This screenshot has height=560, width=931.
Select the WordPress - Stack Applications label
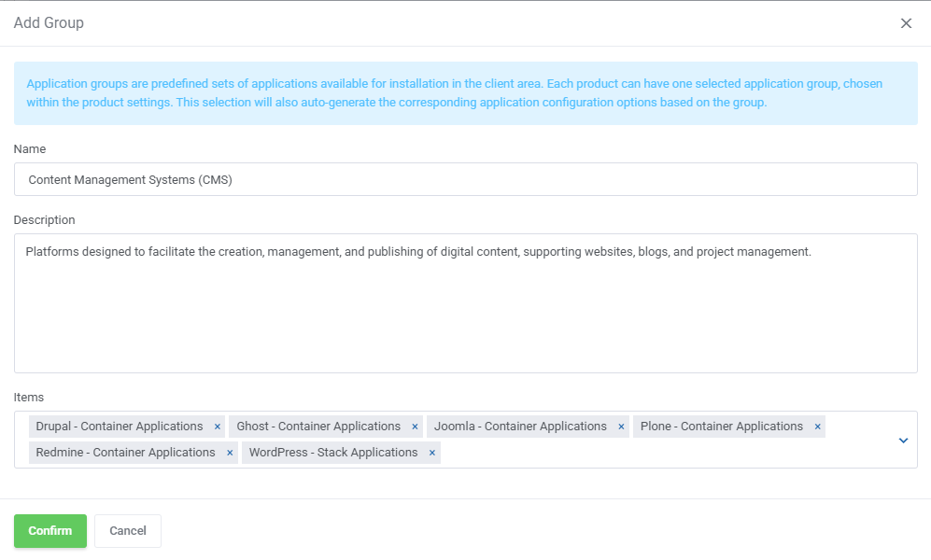click(333, 453)
